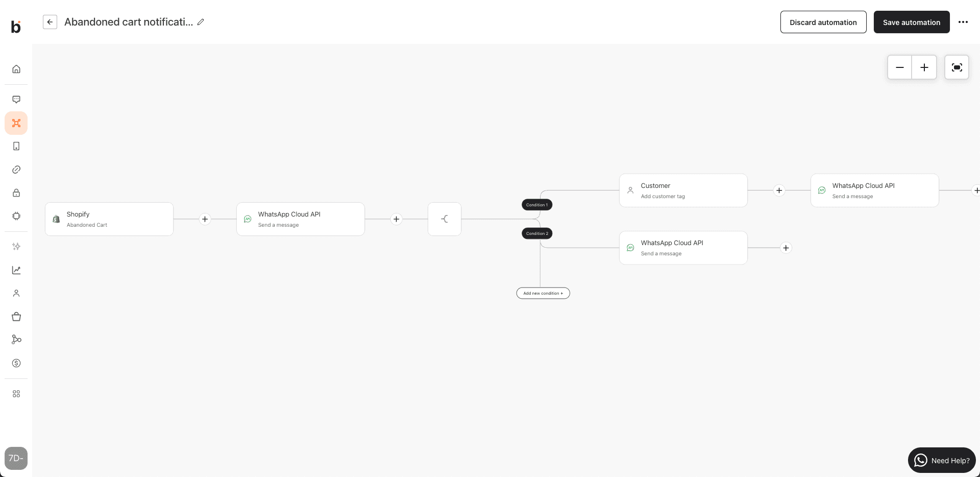Open the three-dot options menu
The image size is (980, 477).
click(x=964, y=22)
